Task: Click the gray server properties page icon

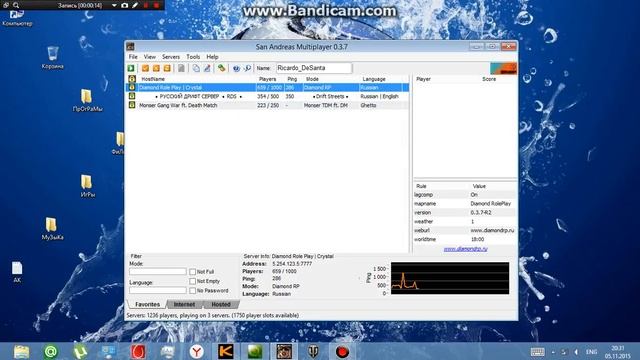Action: coord(181,68)
